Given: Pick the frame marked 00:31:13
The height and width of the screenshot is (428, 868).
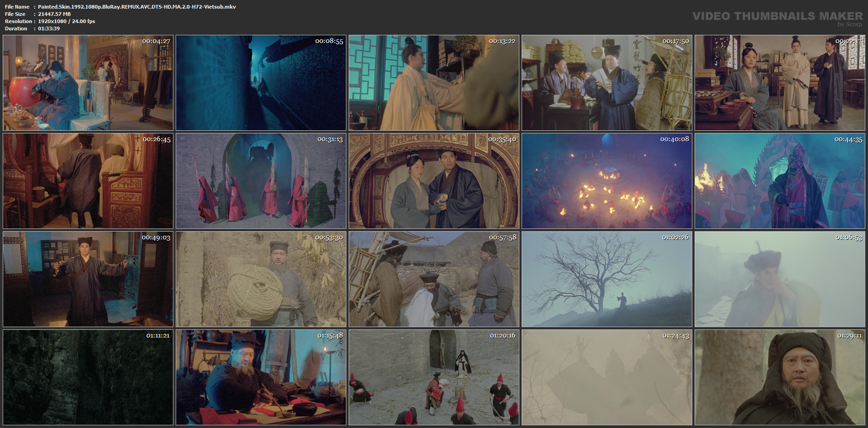Looking at the screenshot, I should [x=261, y=181].
